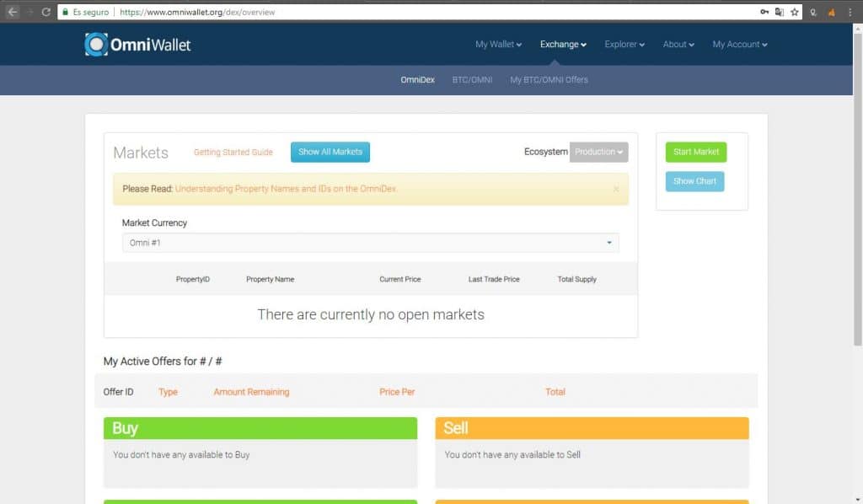Click the browser address bar URL
This screenshot has width=863, height=504.
[x=197, y=12]
